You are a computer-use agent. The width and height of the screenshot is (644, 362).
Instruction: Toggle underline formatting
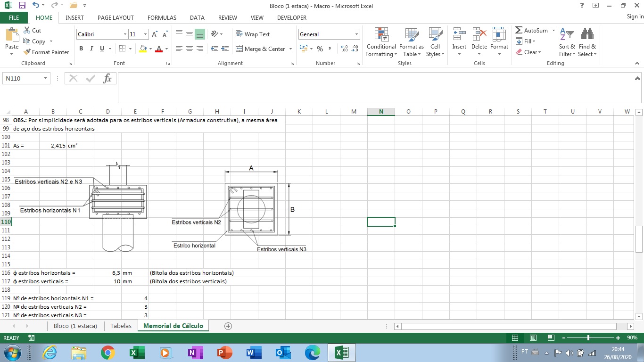(x=101, y=49)
